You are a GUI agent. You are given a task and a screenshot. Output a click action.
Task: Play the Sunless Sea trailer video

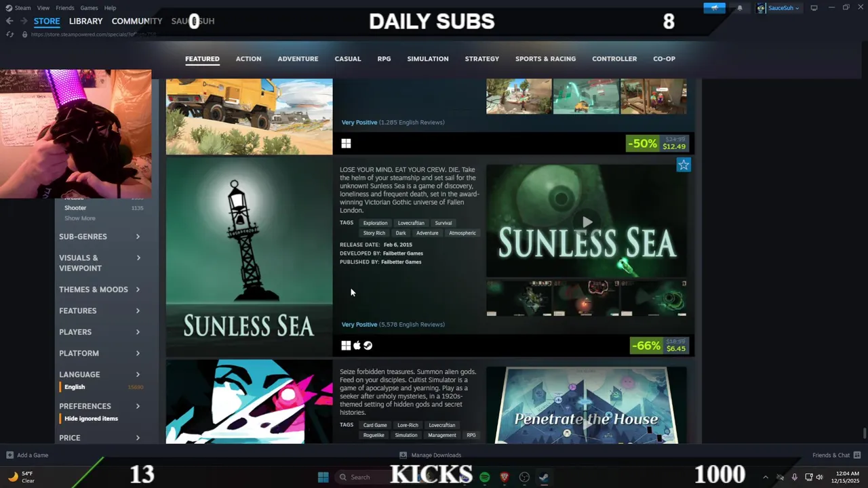pos(587,221)
